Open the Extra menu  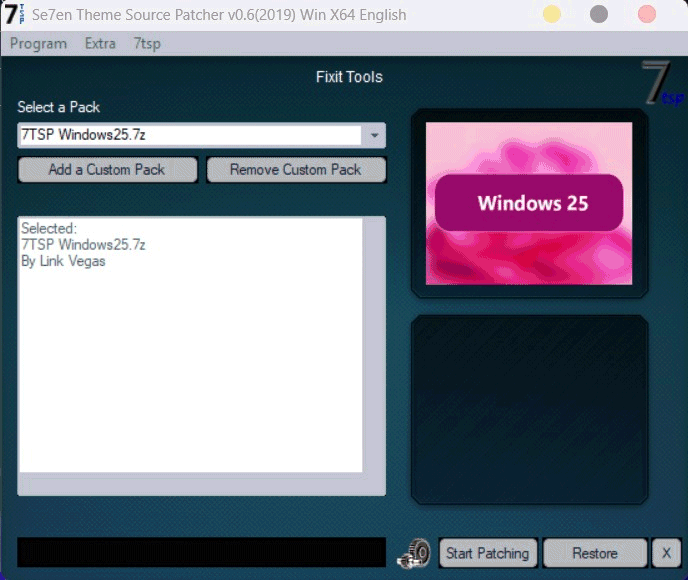100,43
